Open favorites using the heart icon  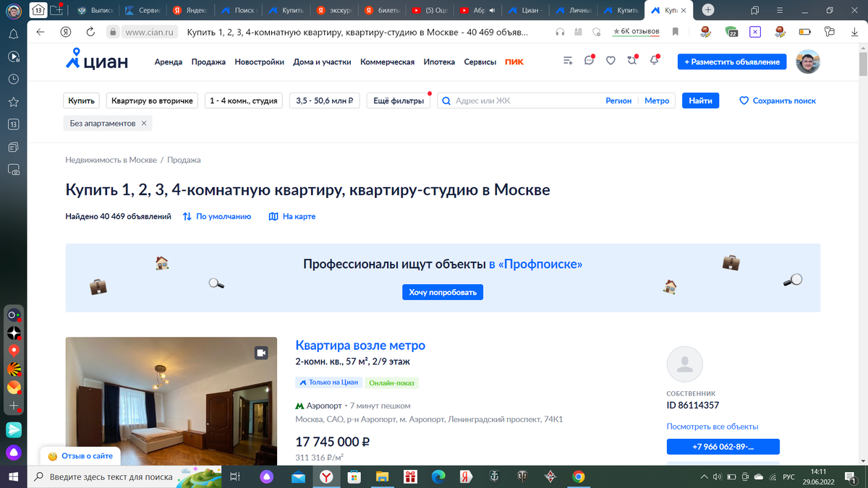[610, 61]
